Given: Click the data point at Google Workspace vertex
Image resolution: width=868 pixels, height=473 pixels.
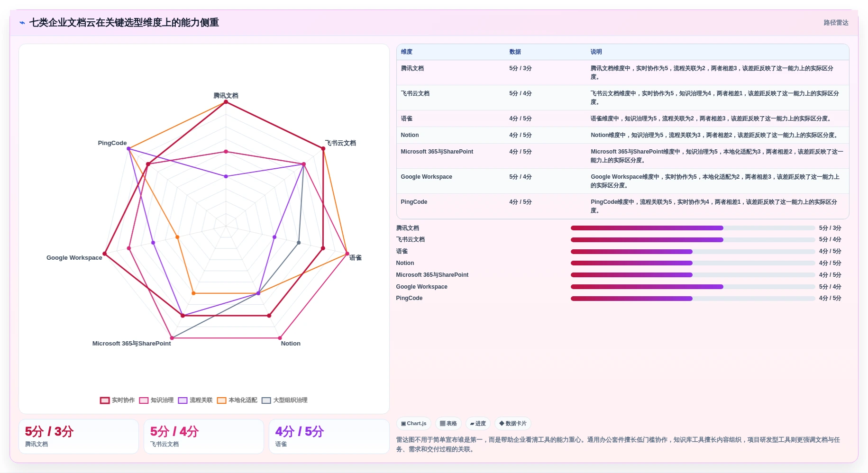Looking at the screenshot, I should [x=105, y=254].
